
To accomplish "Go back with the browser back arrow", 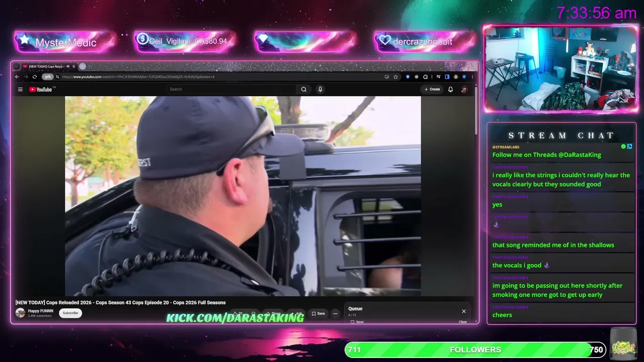I will (x=17, y=77).
